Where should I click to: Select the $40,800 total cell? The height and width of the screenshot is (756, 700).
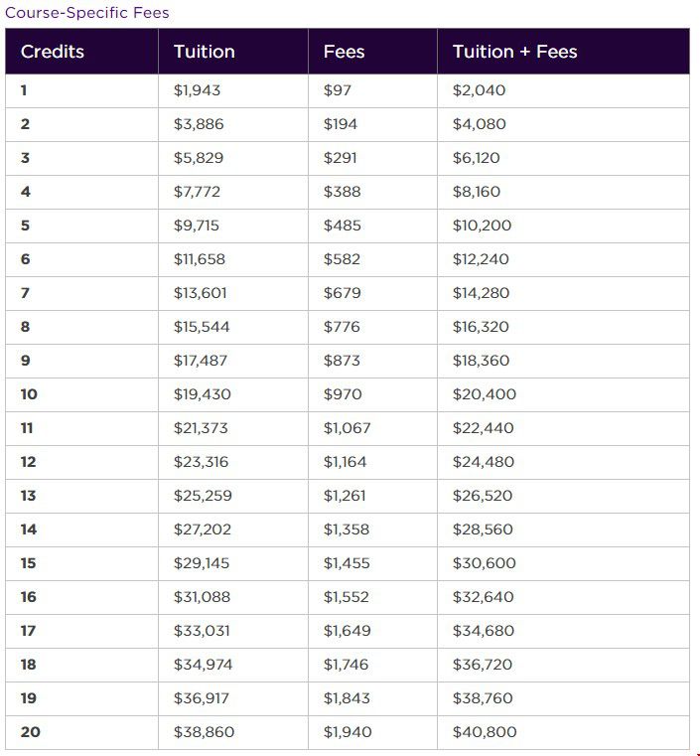(x=563, y=732)
